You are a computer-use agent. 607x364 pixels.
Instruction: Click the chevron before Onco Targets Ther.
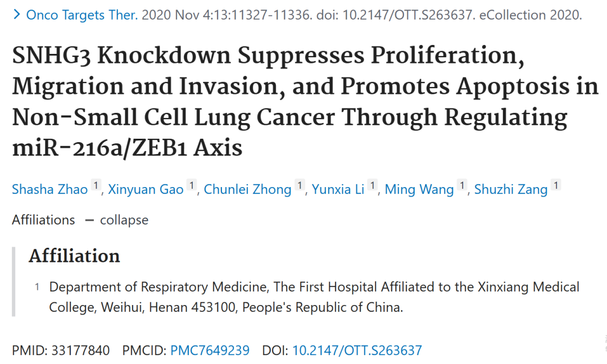click(17, 15)
